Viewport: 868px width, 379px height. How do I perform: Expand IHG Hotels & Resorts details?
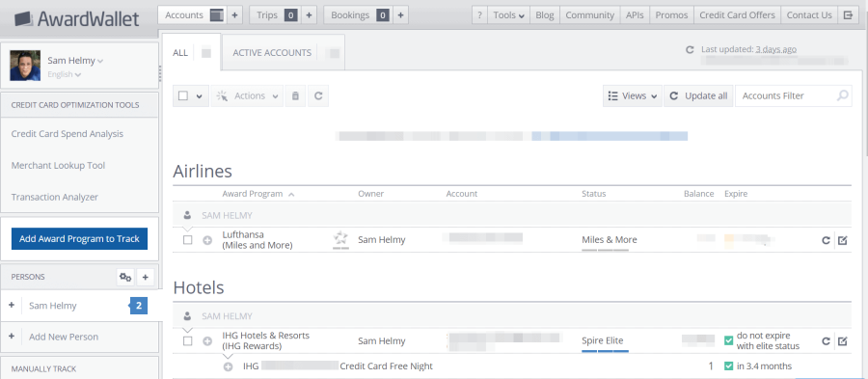[x=207, y=341]
